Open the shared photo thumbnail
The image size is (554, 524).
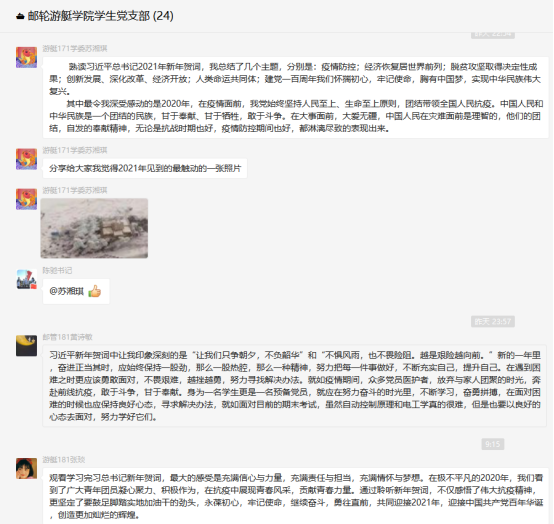(x=94, y=228)
